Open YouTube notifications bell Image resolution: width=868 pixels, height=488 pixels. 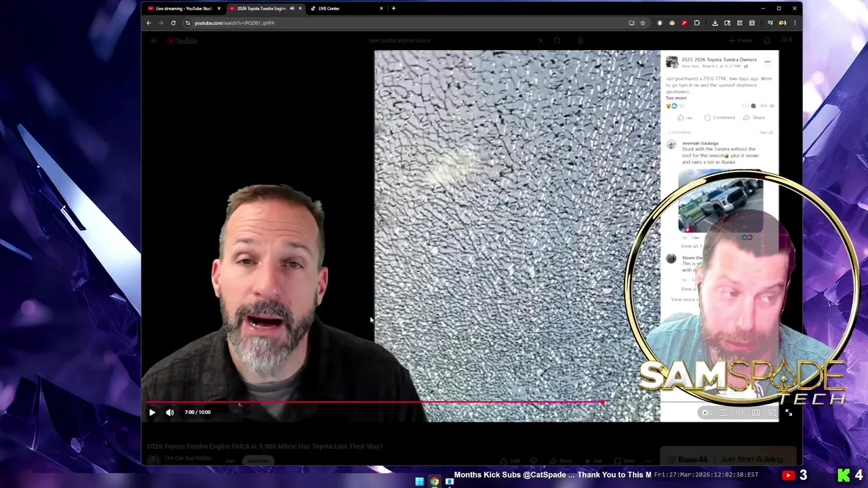(767, 41)
